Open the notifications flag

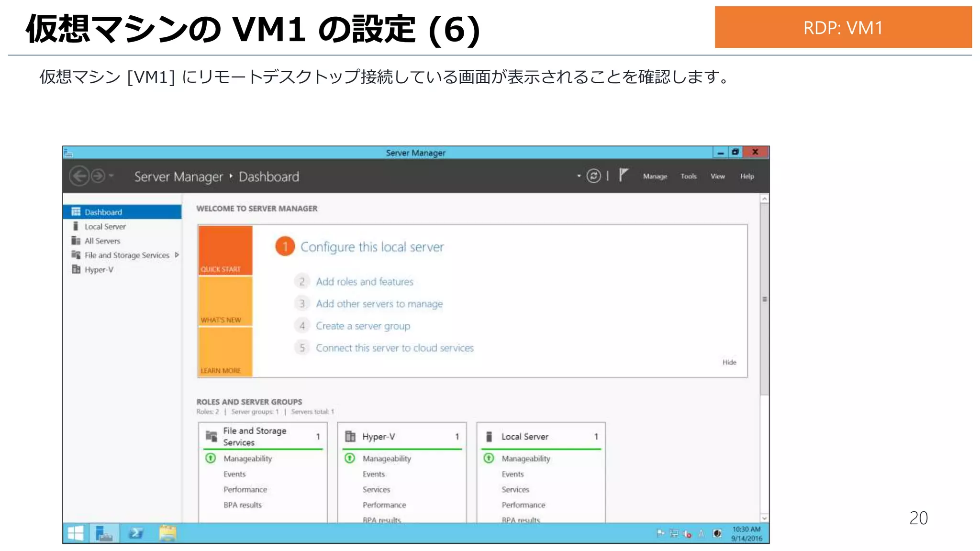[x=623, y=175]
